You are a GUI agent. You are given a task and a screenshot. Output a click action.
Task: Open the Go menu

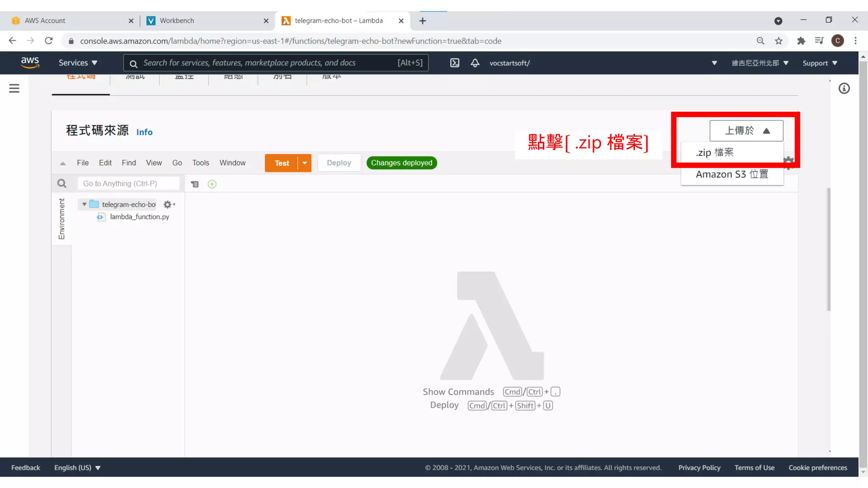pyautogui.click(x=177, y=163)
